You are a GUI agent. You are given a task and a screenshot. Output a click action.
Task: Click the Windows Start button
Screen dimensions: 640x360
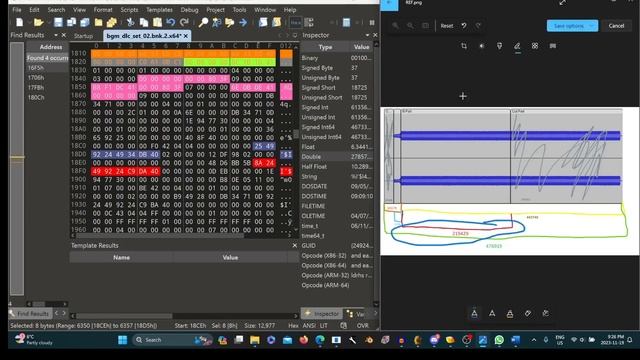[x=122, y=340]
